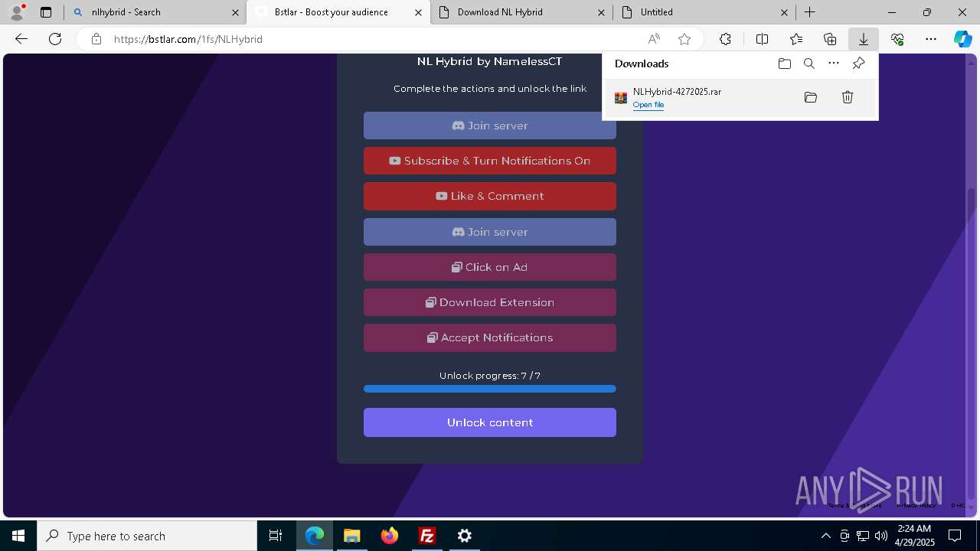
Task: Open the volume control tray icon
Action: point(881,536)
